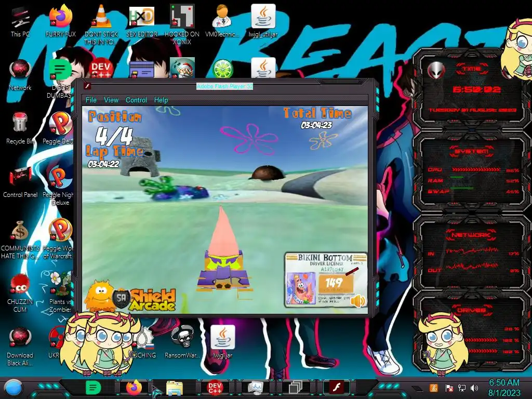
Task: Click the Total Time value 03:04:23
Action: pos(316,125)
